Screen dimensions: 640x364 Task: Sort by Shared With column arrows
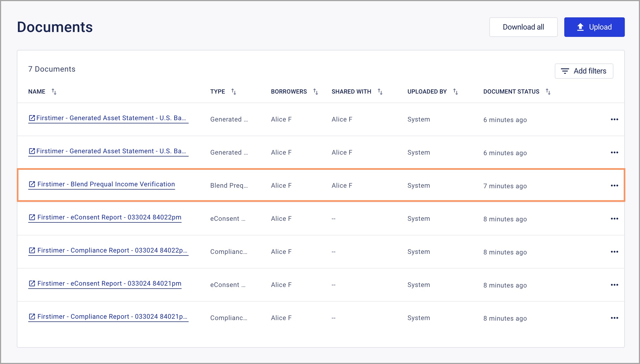[380, 92]
